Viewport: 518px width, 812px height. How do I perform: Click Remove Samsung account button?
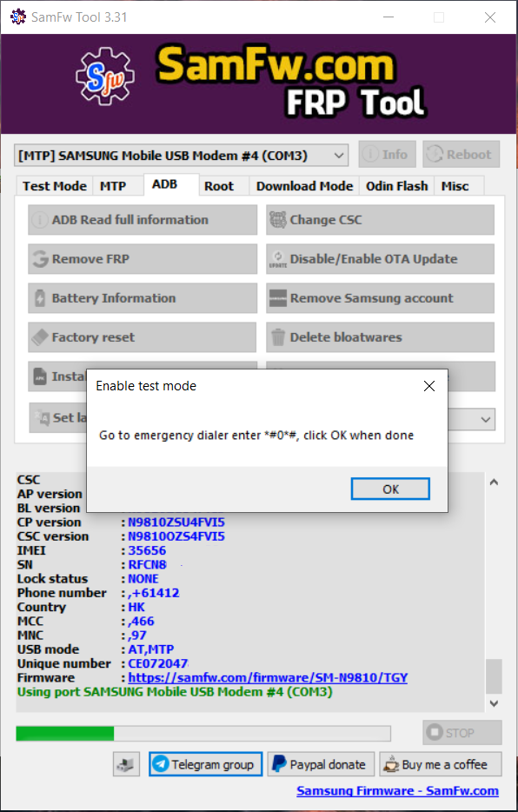(x=381, y=298)
